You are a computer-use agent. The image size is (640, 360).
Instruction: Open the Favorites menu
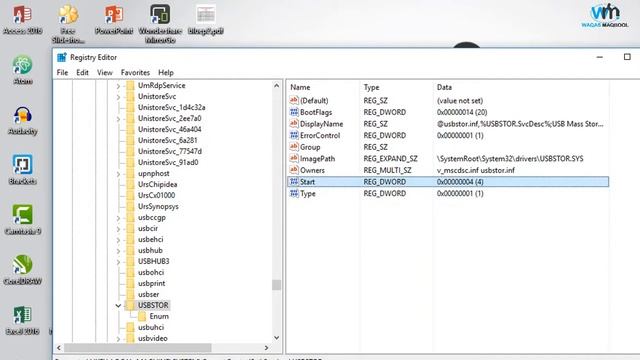[x=135, y=72]
